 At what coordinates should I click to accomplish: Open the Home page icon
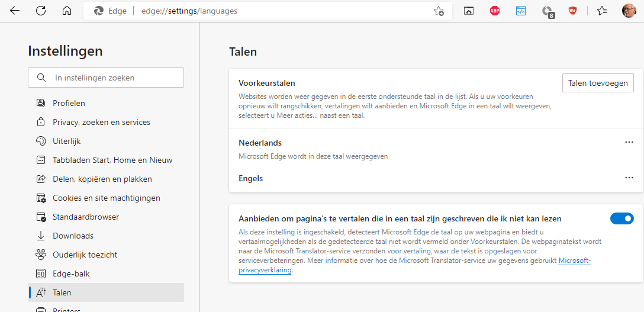(x=66, y=11)
